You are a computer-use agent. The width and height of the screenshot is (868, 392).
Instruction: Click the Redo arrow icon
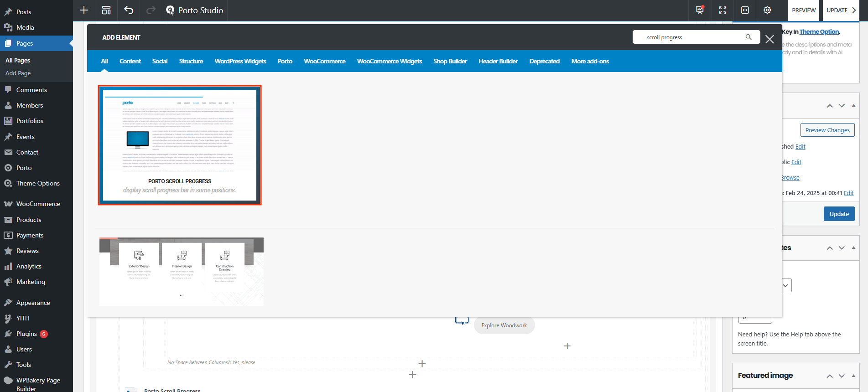[x=151, y=10]
